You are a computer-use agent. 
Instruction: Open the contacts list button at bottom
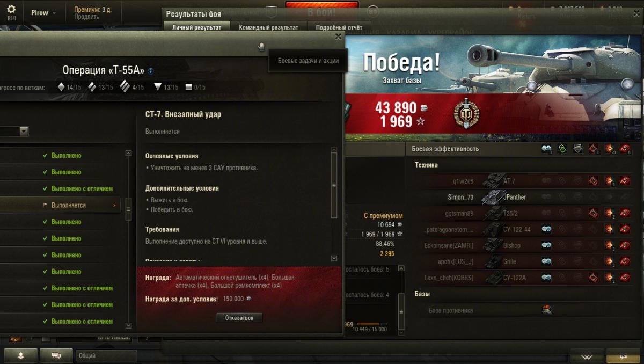21,355
